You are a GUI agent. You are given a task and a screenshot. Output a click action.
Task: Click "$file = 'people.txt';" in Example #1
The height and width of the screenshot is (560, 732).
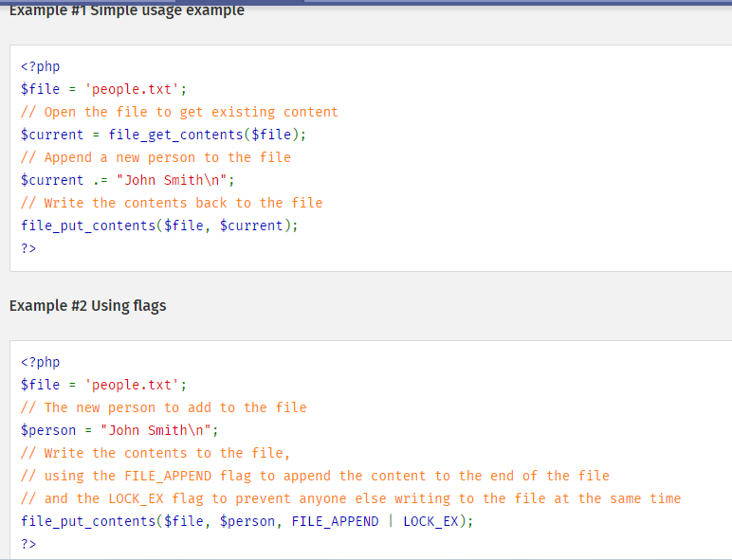tap(103, 89)
